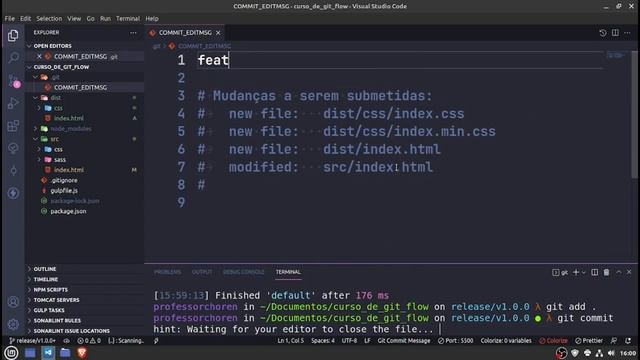Image resolution: width=640 pixels, height=360 pixels.
Task: Open editor more actions ellipsis
Action: 627,33
